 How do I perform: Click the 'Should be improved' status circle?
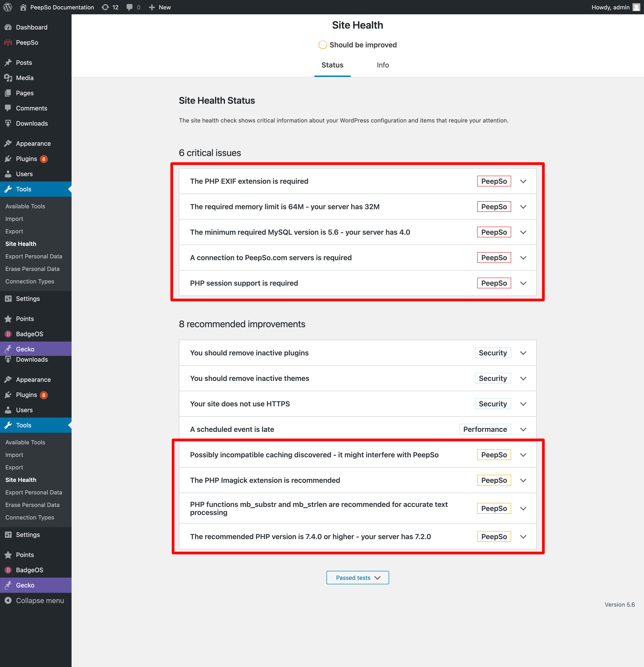click(323, 45)
